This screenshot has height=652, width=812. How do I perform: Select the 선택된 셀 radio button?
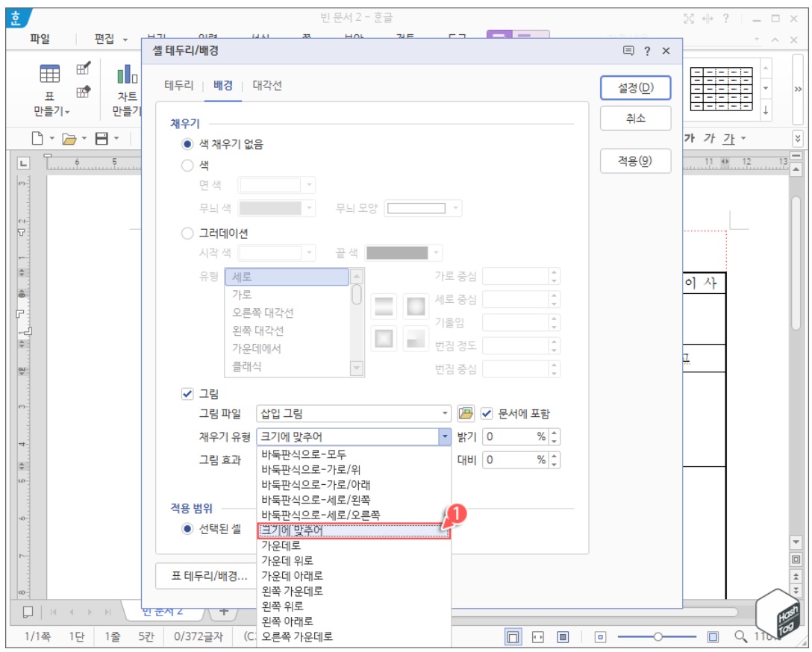(187, 529)
